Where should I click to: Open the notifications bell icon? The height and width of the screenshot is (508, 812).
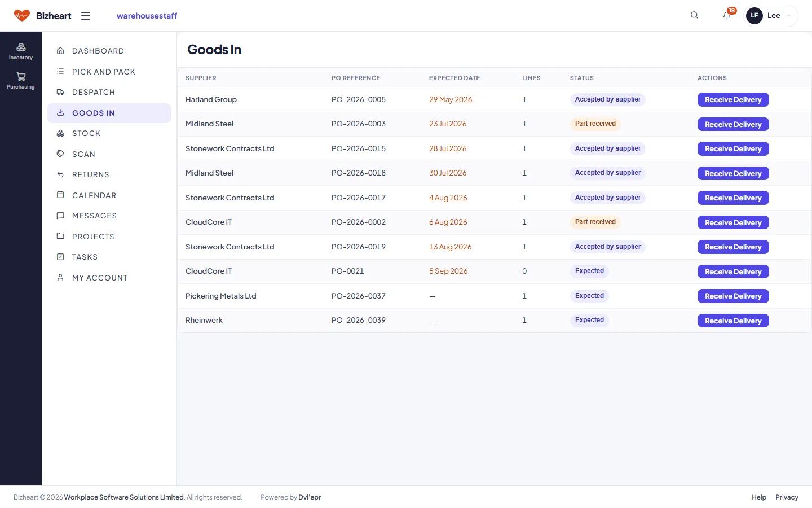click(727, 15)
